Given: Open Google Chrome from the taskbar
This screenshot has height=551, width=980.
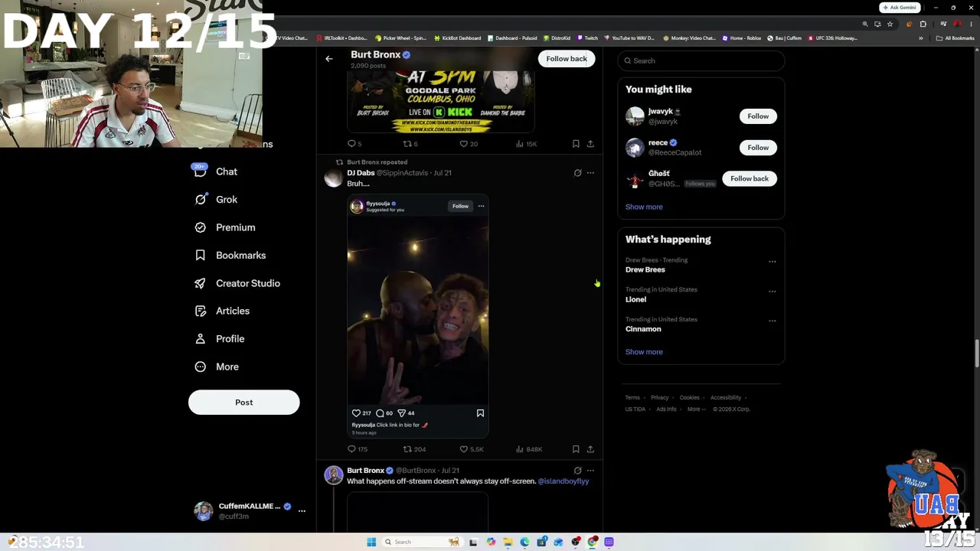Looking at the screenshot, I should point(593,542).
